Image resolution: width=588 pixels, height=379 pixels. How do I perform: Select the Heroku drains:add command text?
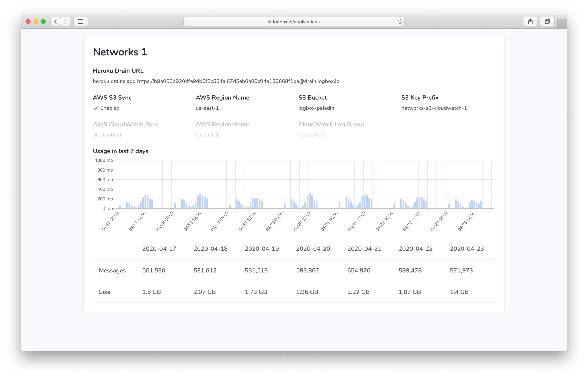(x=216, y=81)
